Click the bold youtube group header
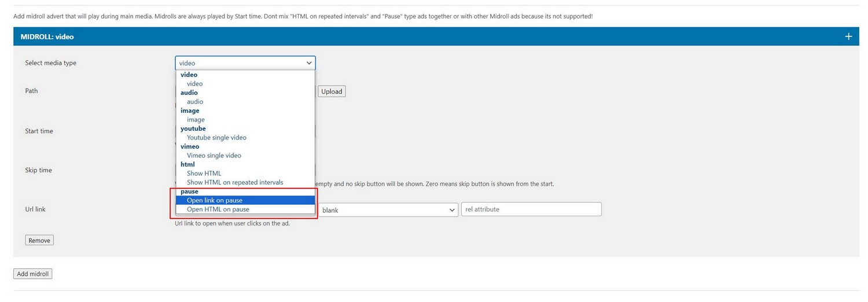 pos(193,128)
